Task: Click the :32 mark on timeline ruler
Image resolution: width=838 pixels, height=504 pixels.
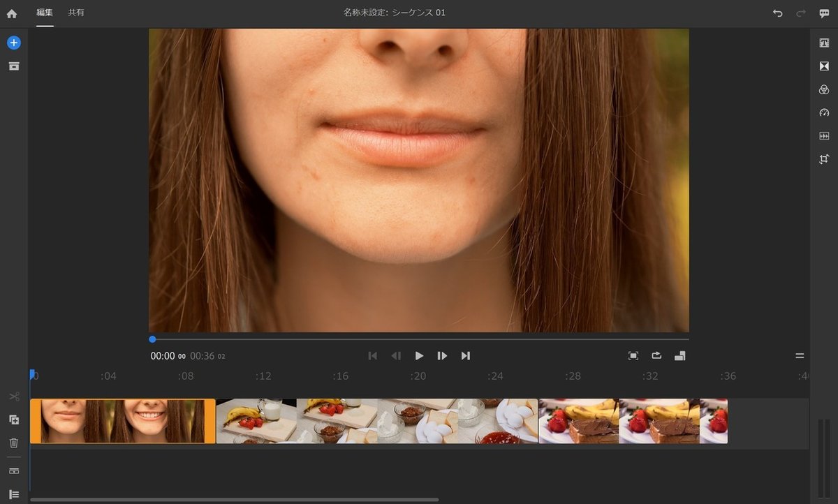Action: point(650,376)
